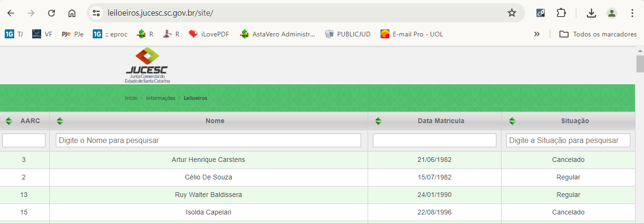
Task: Show more bookmarks with the chevron
Action: [x=537, y=34]
